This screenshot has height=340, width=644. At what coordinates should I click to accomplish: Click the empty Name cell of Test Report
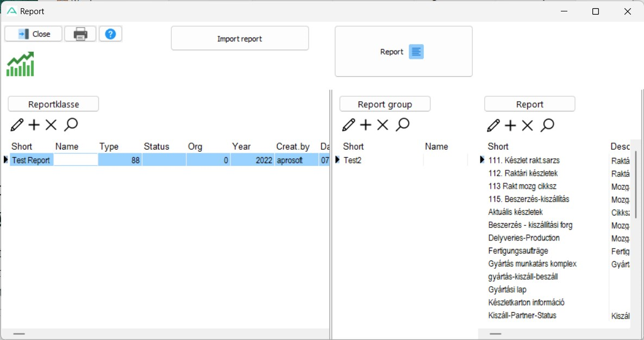pos(76,160)
